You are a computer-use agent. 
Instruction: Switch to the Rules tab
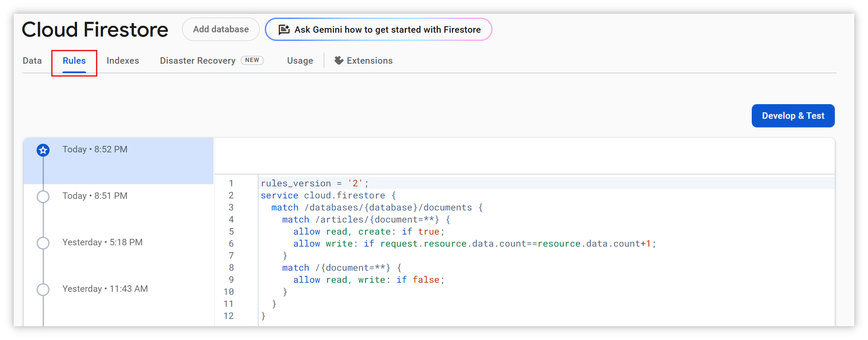(74, 61)
